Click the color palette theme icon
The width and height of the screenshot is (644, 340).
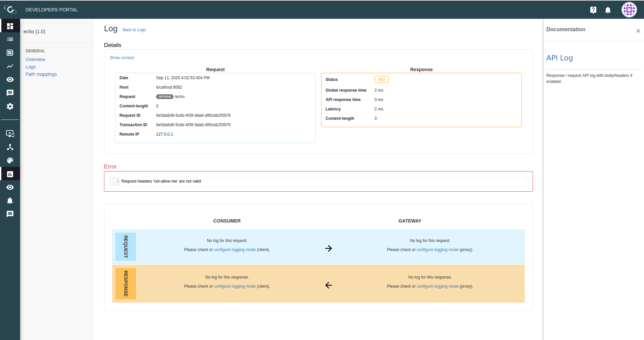(10, 160)
